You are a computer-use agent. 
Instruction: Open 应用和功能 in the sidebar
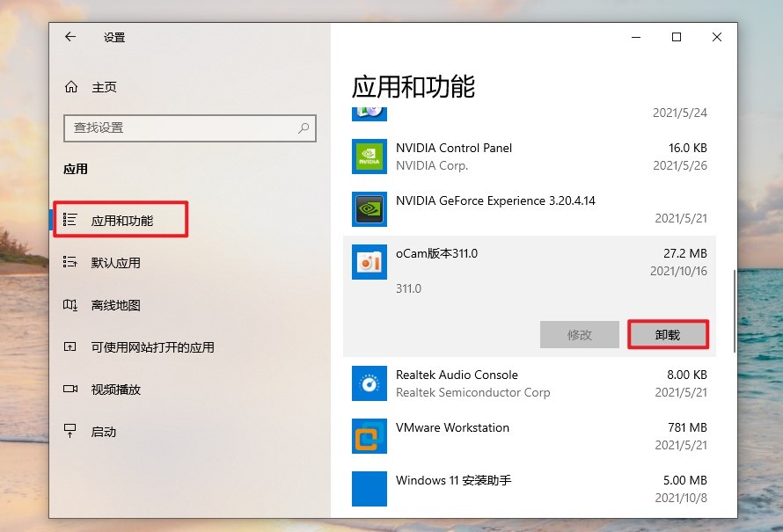[121, 220]
